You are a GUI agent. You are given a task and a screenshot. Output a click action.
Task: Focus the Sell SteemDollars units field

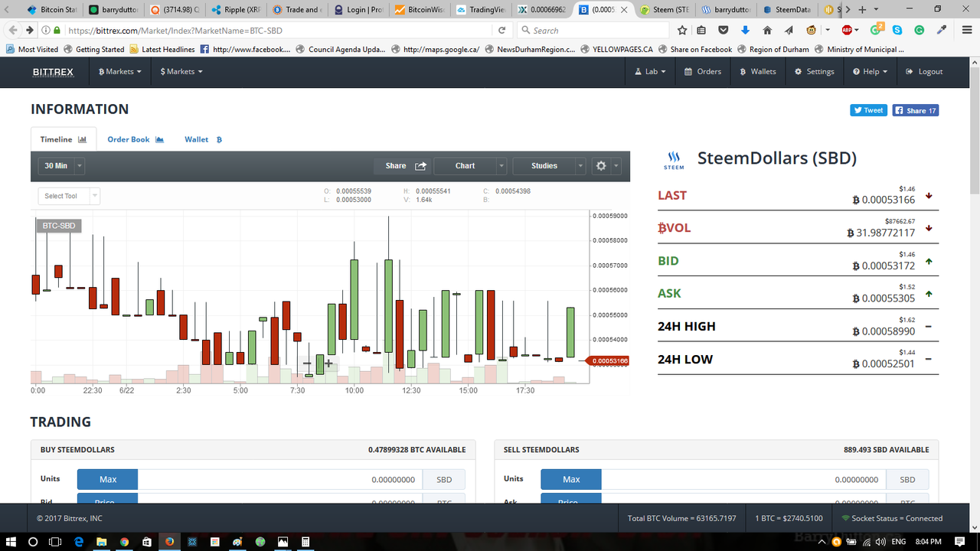point(743,479)
